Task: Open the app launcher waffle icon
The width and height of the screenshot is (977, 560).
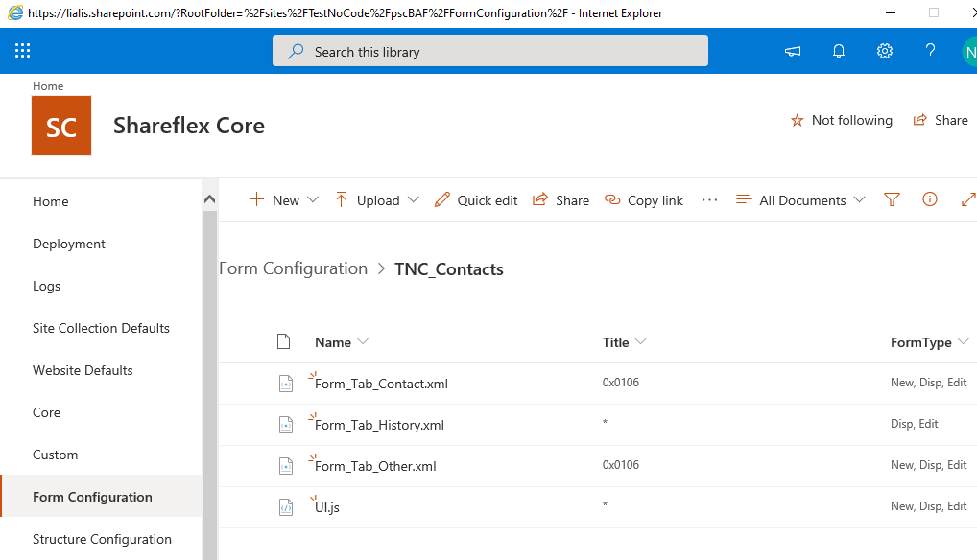Action: click(22, 51)
